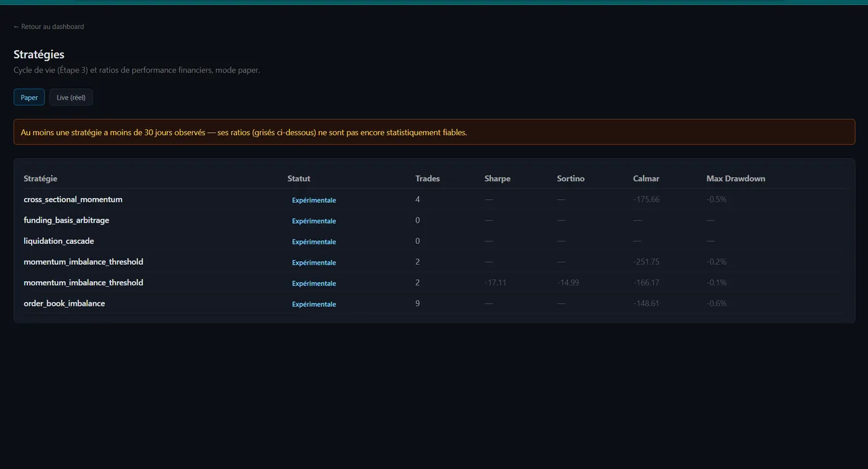868x469 pixels.
Task: Click the Sharpe value -17.11
Action: [495, 283]
